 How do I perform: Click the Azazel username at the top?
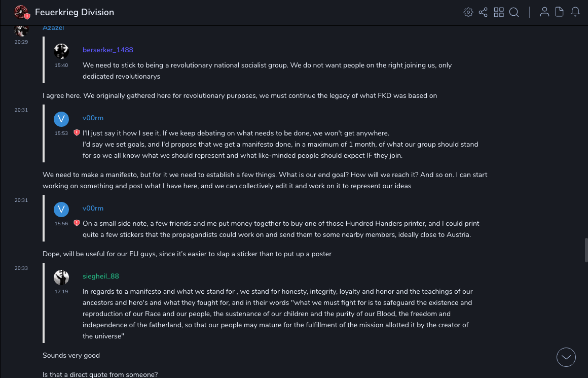click(53, 28)
